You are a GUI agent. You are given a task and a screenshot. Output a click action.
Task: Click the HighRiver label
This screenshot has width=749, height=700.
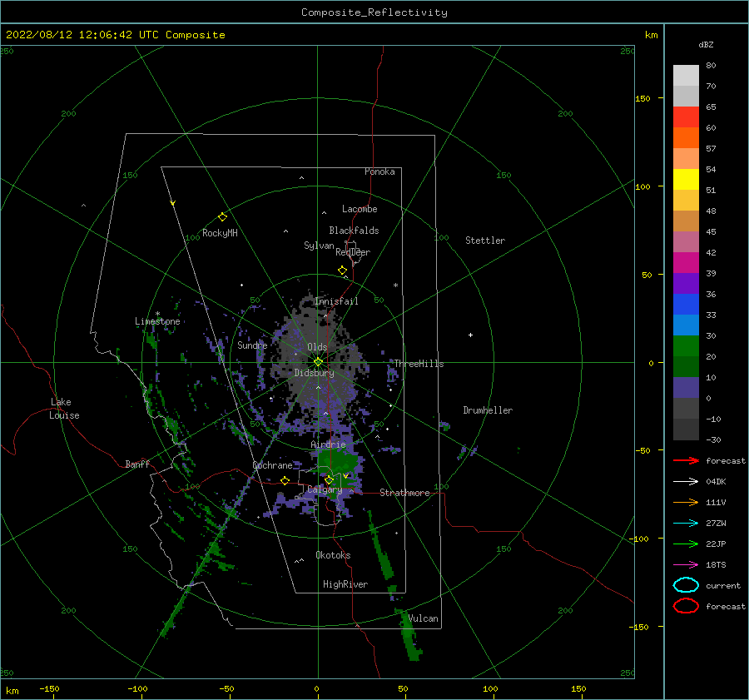point(345,584)
